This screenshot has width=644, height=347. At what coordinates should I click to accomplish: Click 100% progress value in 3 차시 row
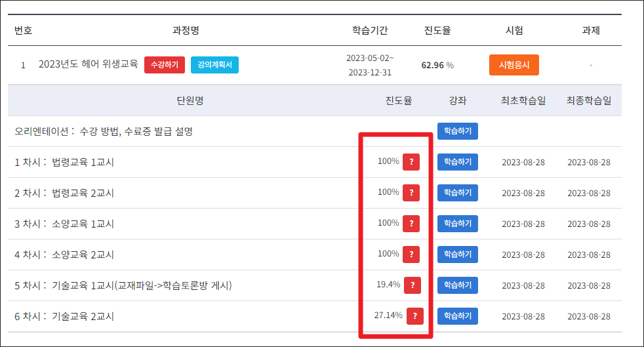[388, 223]
